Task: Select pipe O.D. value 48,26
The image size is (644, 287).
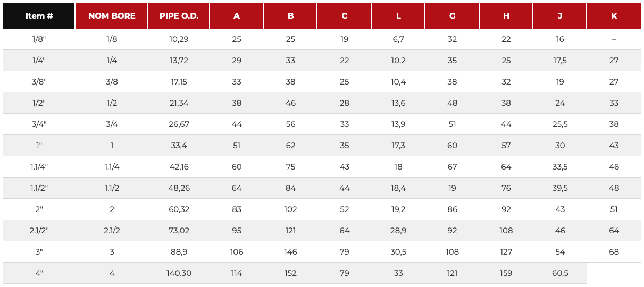Action: click(179, 188)
